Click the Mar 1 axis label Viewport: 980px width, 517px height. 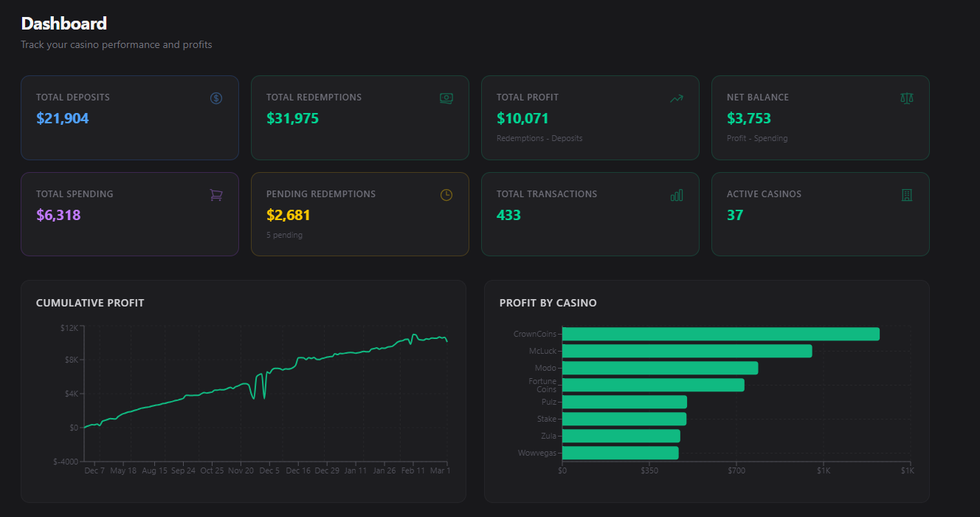click(x=441, y=470)
